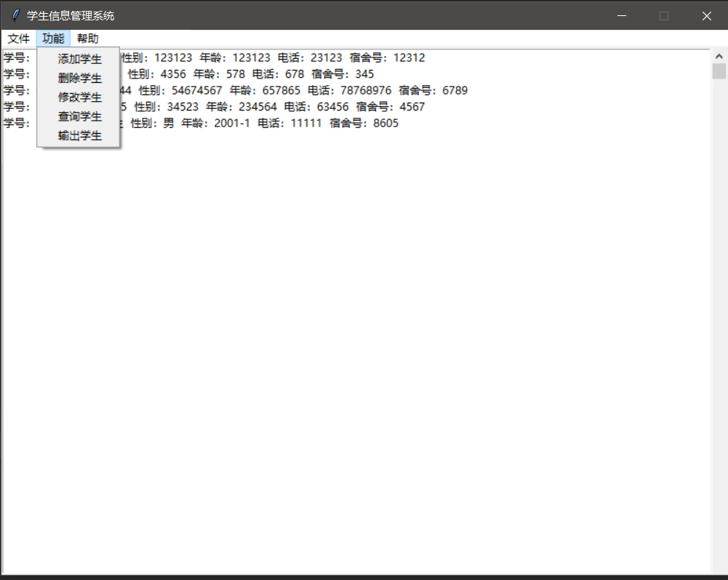Click the text 年龄: 2001-1
The height and width of the screenshot is (580, 728).
click(216, 123)
